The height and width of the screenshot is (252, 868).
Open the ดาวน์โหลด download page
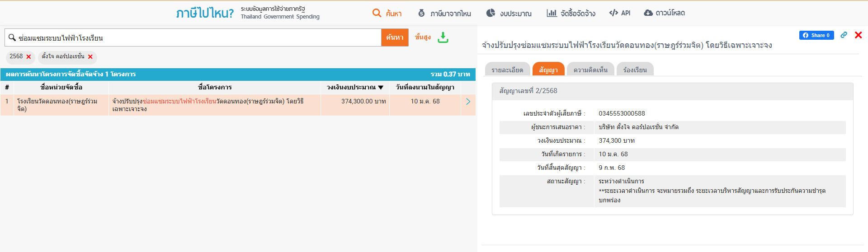[664, 13]
